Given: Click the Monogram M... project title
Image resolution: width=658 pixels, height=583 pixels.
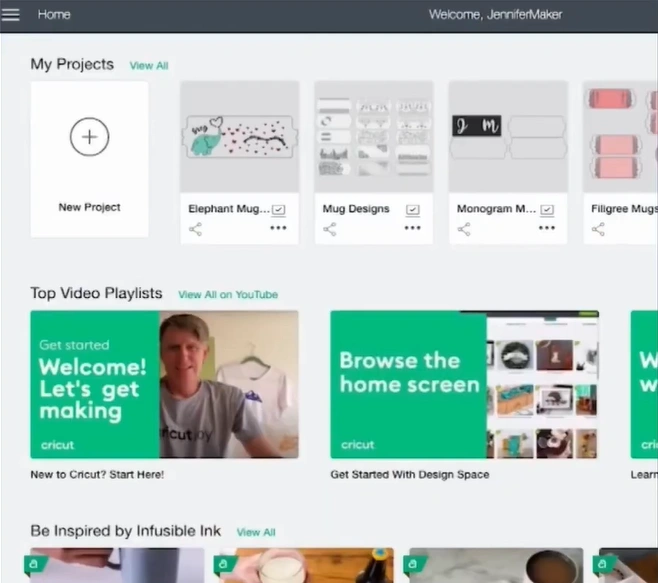Looking at the screenshot, I should [496, 209].
